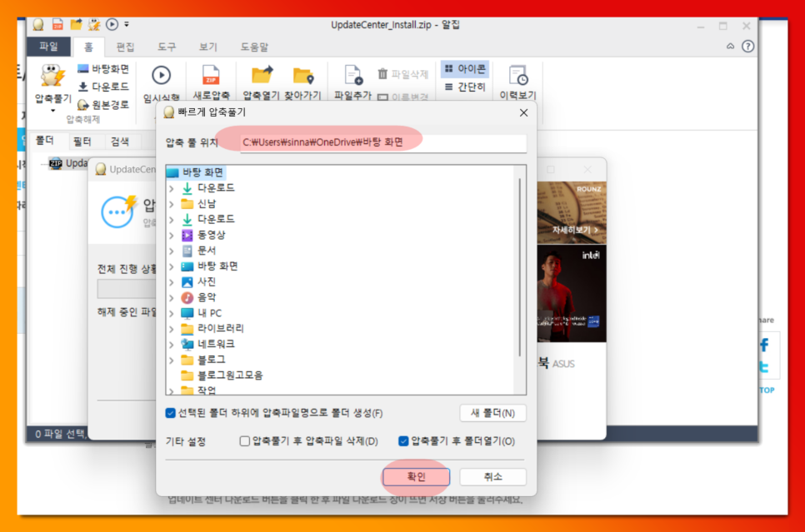Click the 압축열기 folder icon
This screenshot has width=805, height=532.
(262, 76)
